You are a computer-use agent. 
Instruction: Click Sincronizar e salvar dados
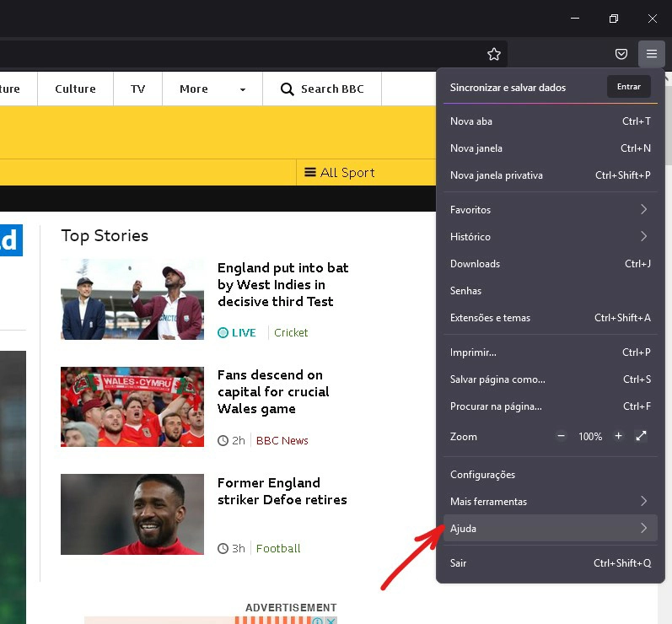[x=508, y=88]
